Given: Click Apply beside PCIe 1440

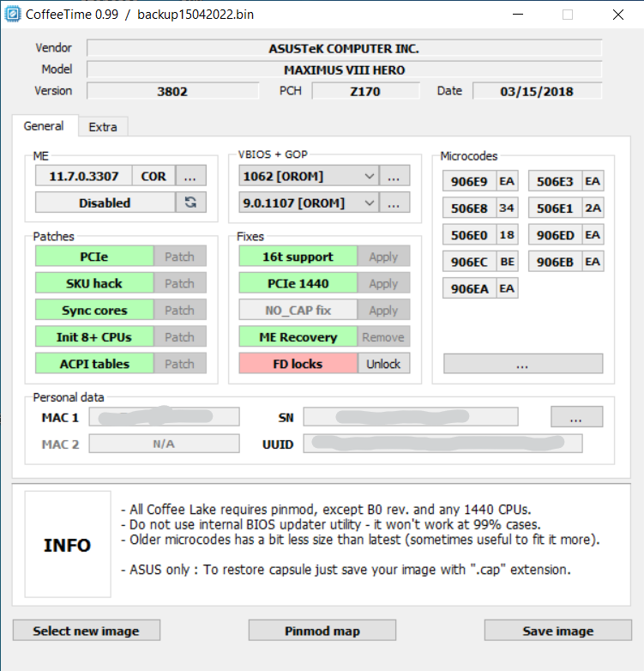Looking at the screenshot, I should tap(383, 283).
